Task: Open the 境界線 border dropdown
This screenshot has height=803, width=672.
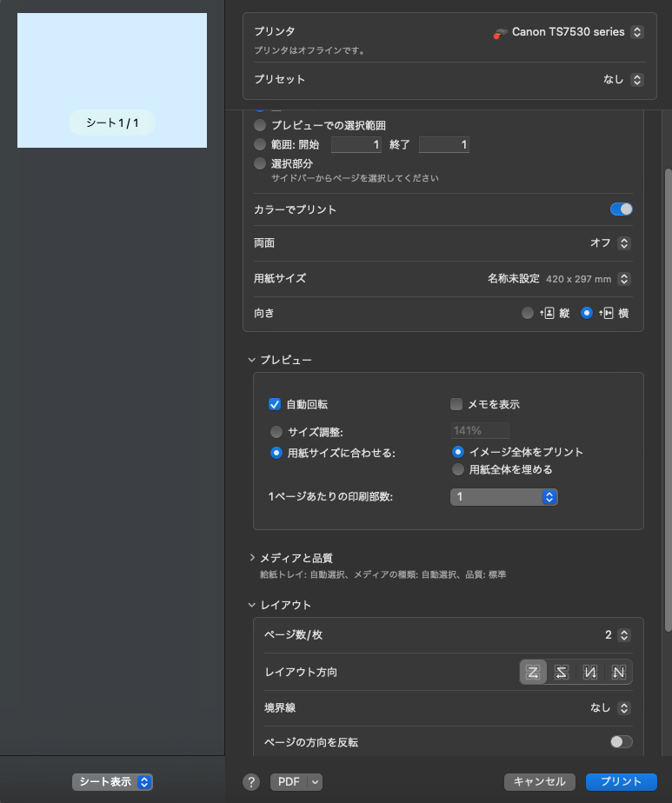Action: click(x=624, y=707)
